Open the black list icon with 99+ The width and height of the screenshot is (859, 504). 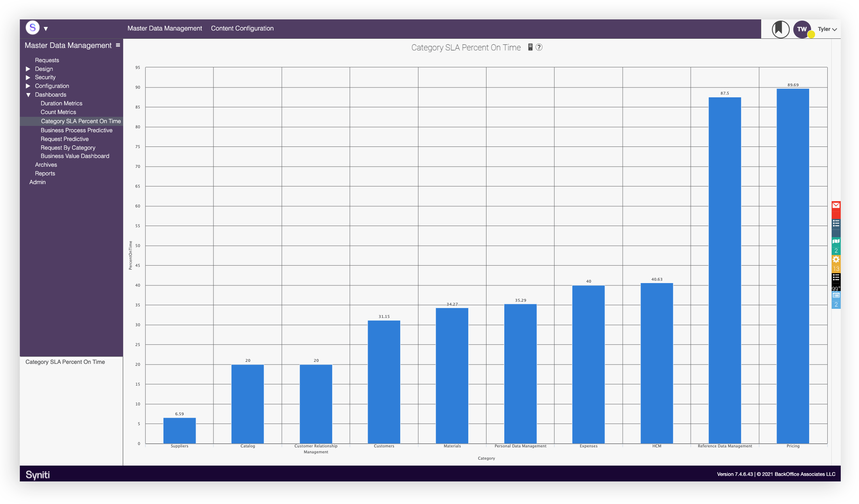[x=836, y=278]
